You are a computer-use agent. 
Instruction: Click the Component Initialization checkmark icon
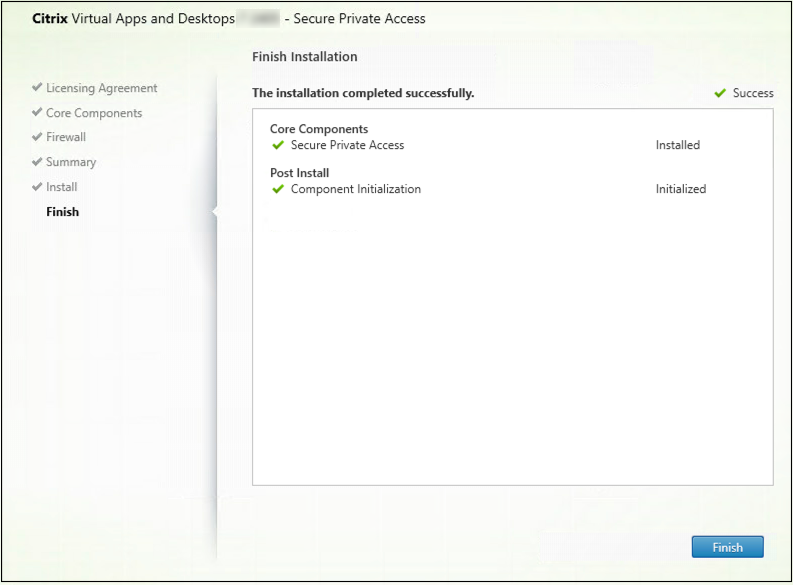tap(278, 189)
